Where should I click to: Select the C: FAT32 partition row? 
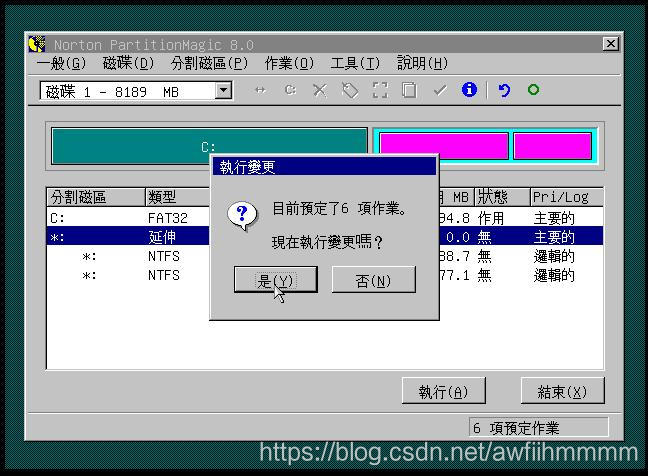(x=325, y=218)
